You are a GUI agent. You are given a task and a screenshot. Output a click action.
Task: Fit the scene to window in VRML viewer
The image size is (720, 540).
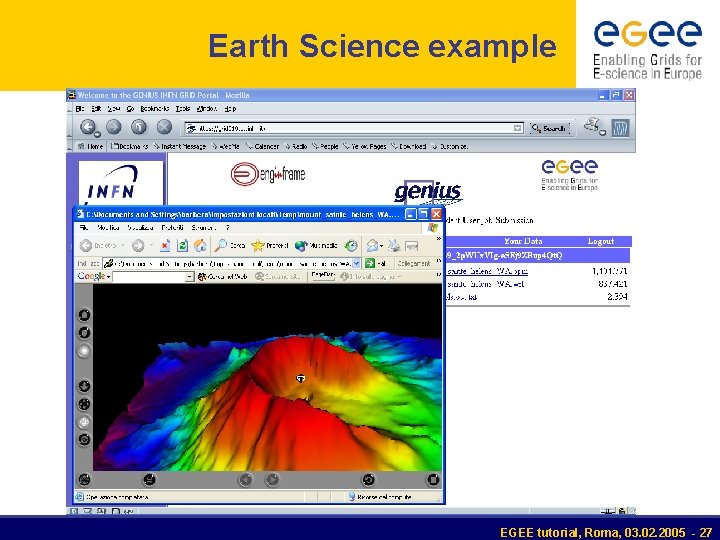(x=433, y=480)
